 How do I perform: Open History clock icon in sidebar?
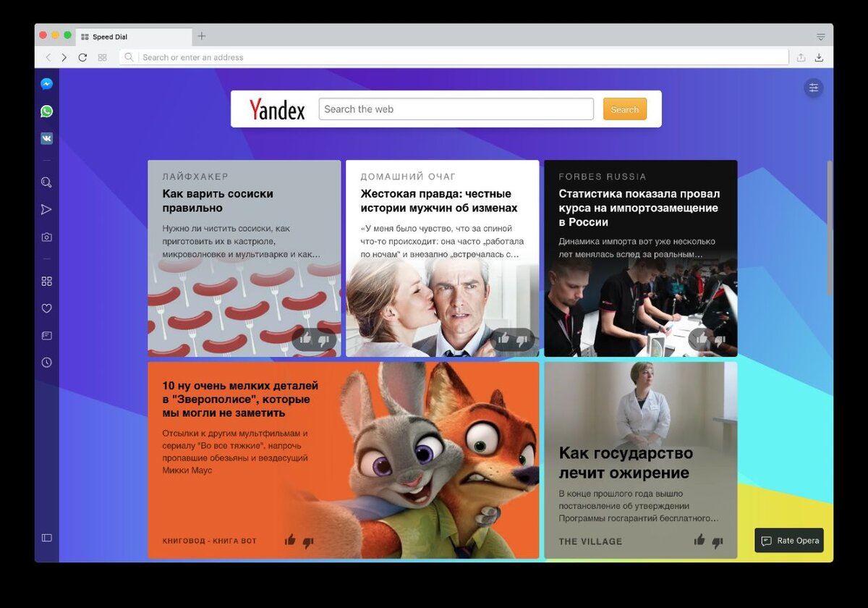46,363
